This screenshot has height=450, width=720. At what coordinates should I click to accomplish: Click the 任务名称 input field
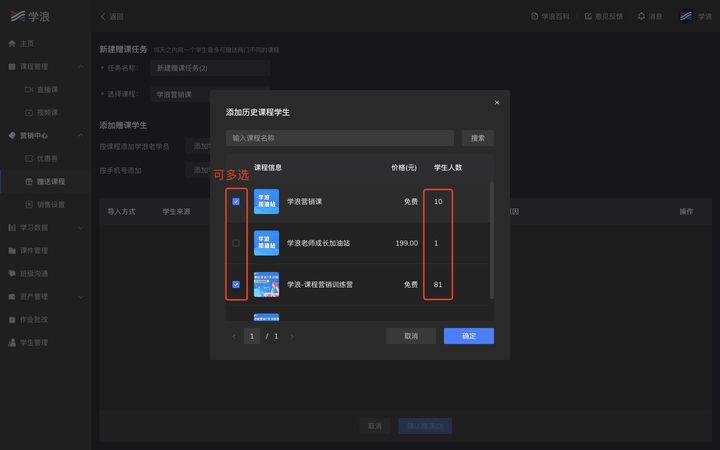210,68
